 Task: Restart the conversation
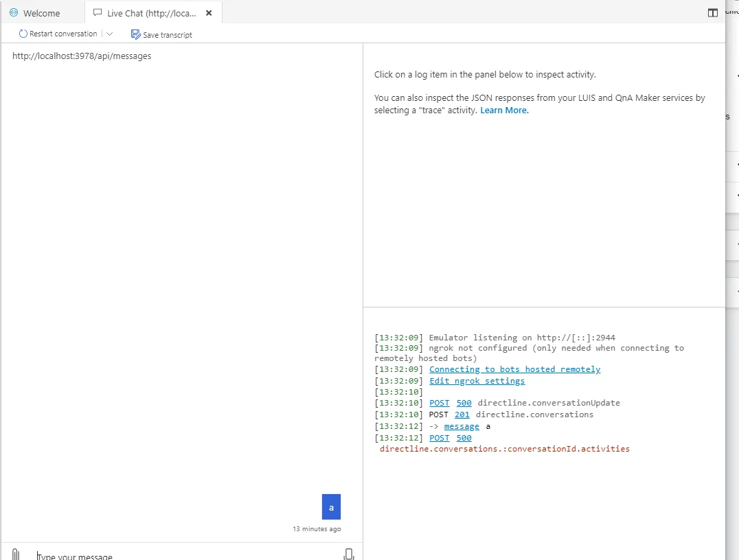tap(58, 34)
